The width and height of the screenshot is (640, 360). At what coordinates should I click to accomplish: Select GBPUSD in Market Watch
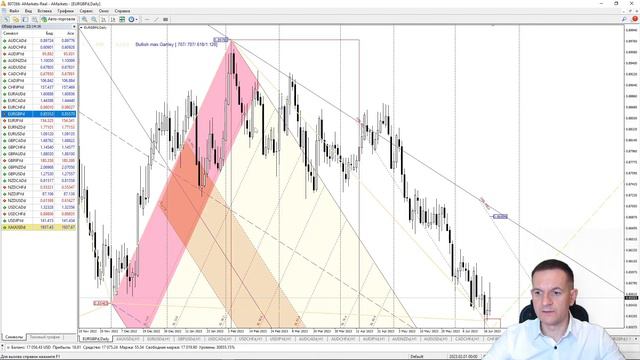point(39,174)
